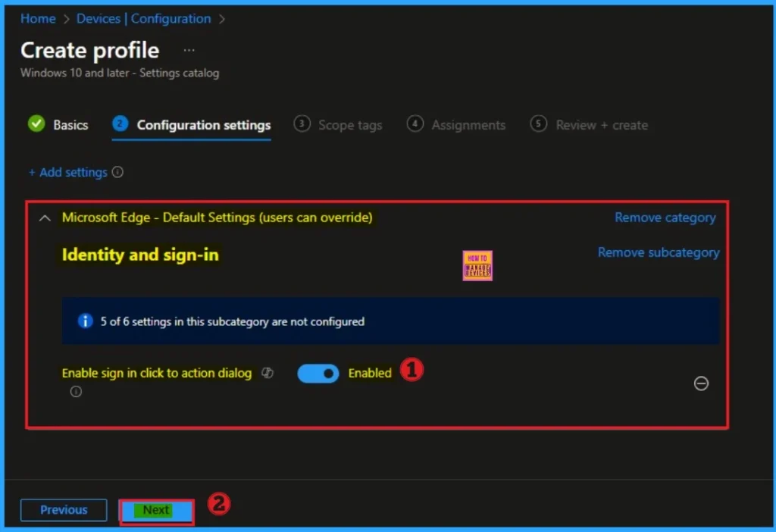Click the info icon beside Add settings
The width and height of the screenshot is (776, 532).
coord(117,172)
